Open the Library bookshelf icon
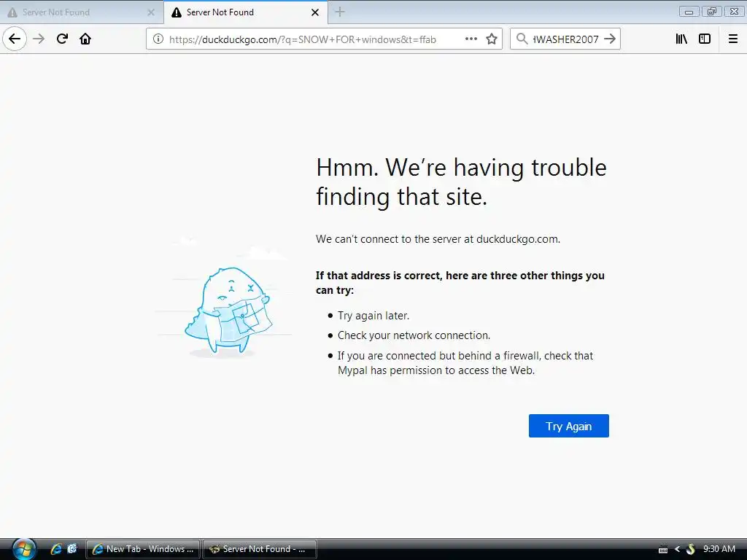 point(681,39)
